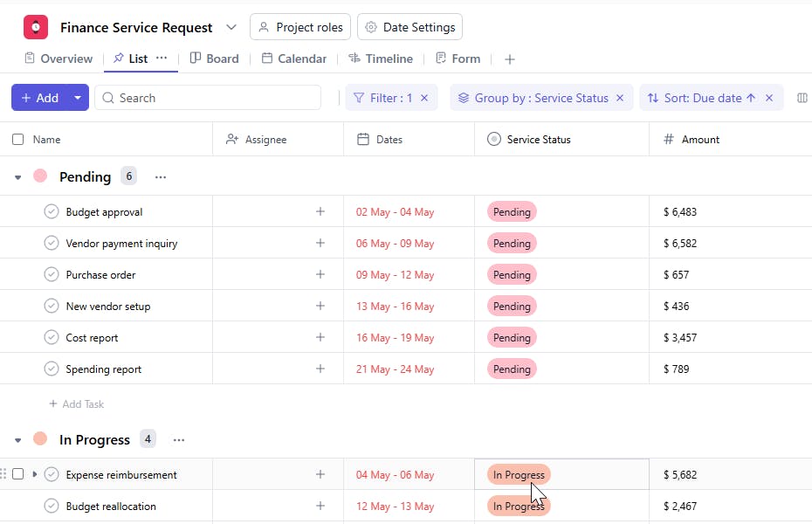The width and height of the screenshot is (812, 524).
Task: Open the Timeline tab
Action: pos(381,59)
